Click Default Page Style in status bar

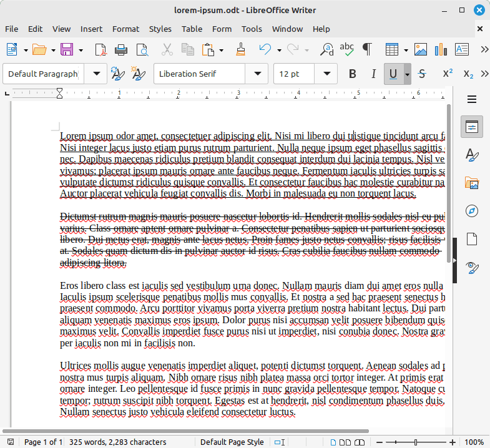tap(232, 442)
